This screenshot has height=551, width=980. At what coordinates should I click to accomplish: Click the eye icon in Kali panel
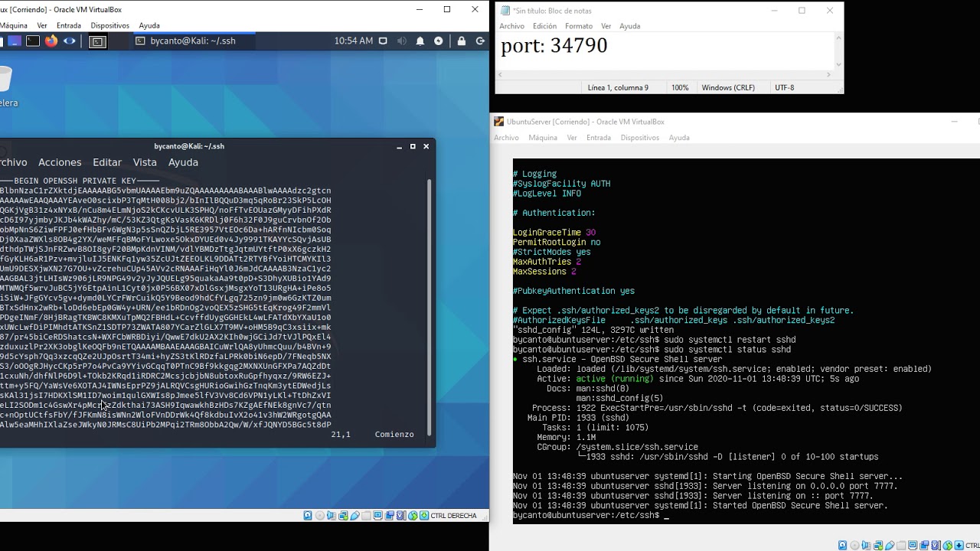tap(70, 41)
